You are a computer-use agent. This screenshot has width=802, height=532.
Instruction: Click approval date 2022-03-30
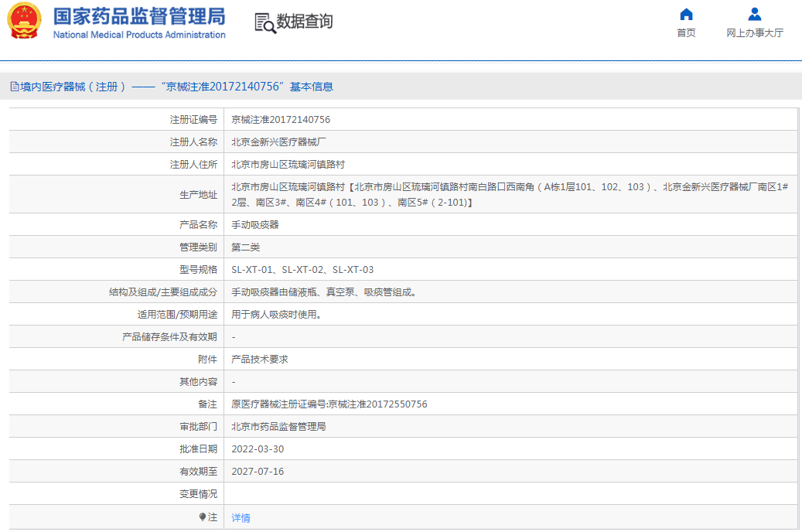(x=258, y=449)
